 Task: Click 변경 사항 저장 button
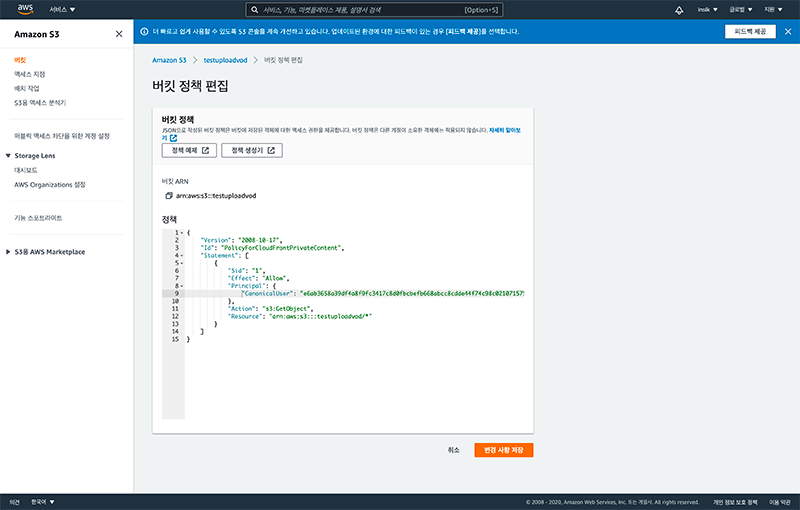504,450
